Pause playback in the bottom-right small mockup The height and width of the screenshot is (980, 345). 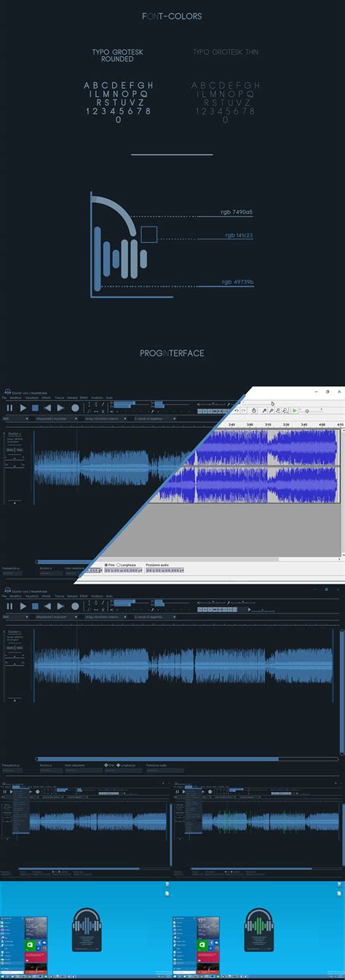pyautogui.click(x=176, y=791)
